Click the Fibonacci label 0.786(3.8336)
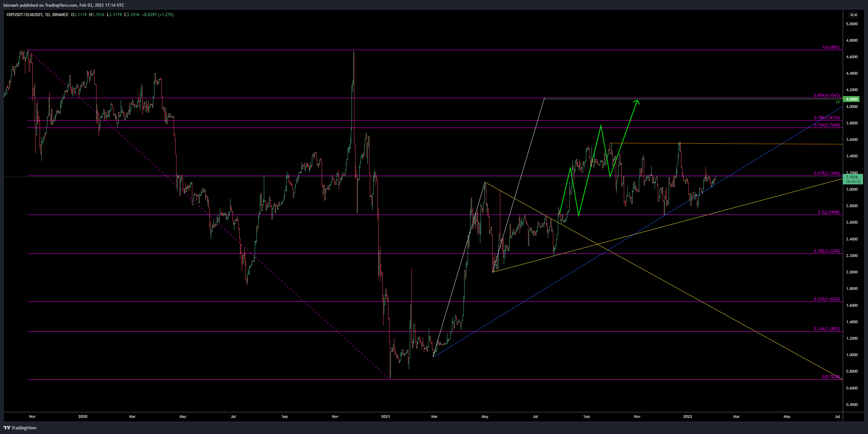This screenshot has height=434, width=868. pyautogui.click(x=827, y=118)
